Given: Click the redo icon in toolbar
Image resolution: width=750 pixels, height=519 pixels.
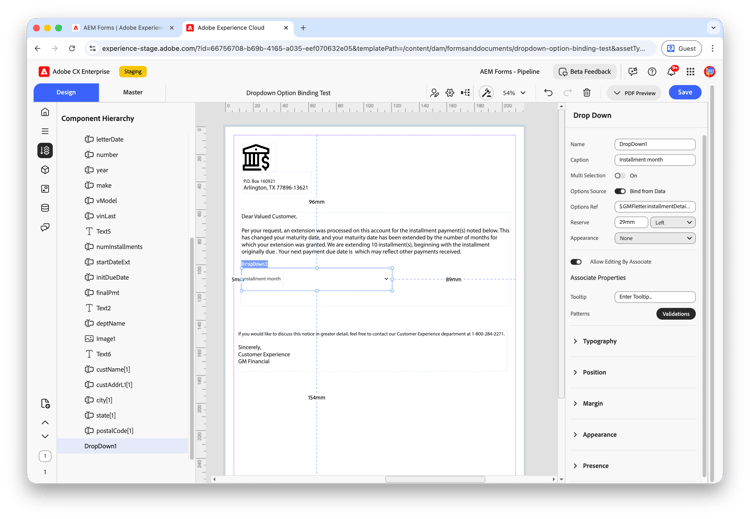Looking at the screenshot, I should pyautogui.click(x=567, y=93).
